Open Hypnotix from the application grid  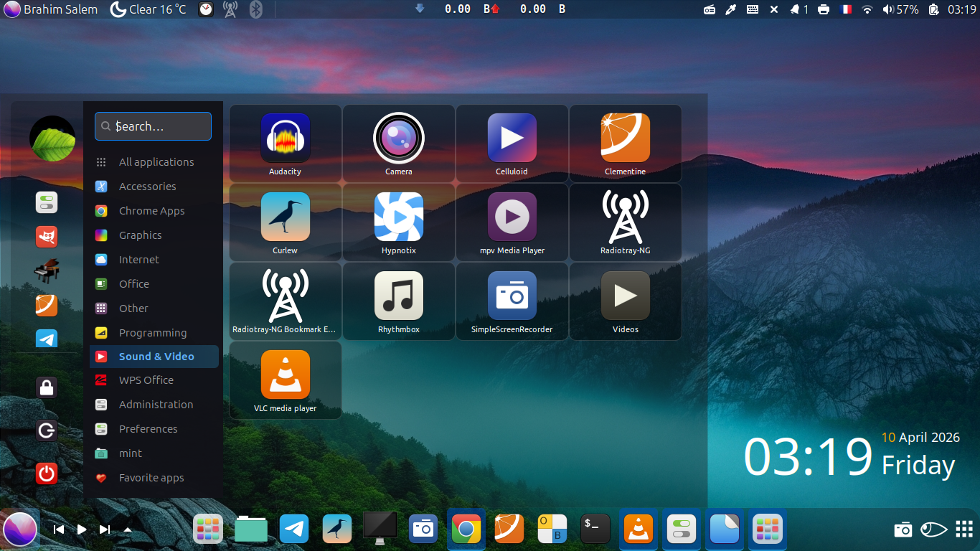398,222
